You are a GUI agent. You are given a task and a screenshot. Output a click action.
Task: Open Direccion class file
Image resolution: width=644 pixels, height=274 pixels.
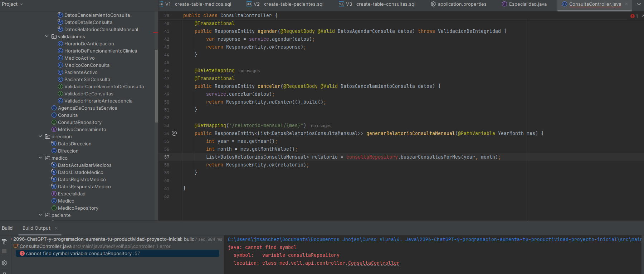68,151
